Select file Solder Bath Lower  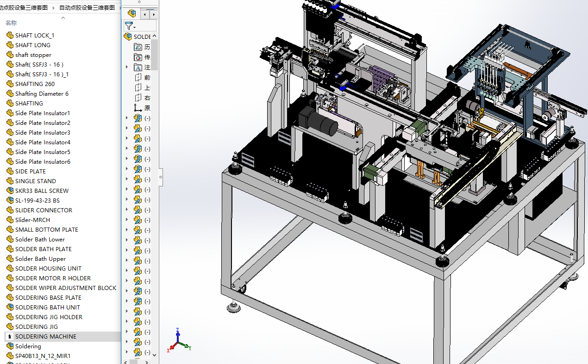tap(40, 239)
